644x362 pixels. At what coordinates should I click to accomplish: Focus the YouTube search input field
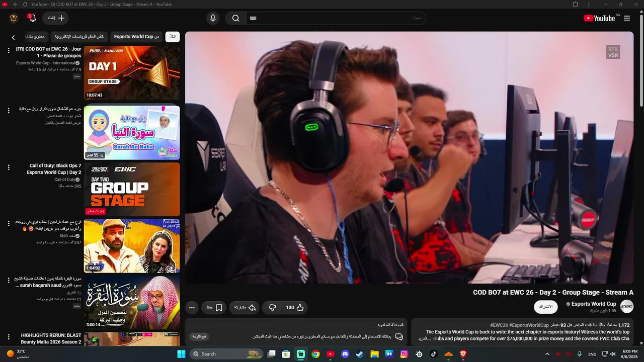[336, 18]
